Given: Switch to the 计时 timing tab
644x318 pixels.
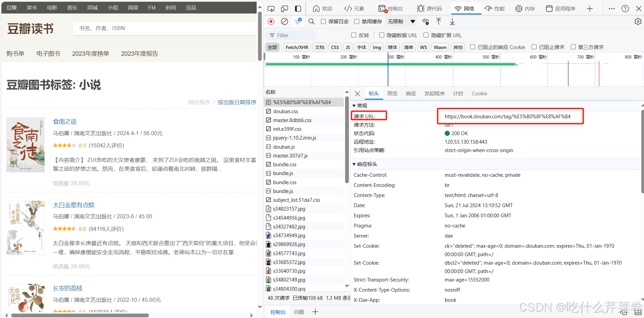Looking at the screenshot, I should coord(458,94).
